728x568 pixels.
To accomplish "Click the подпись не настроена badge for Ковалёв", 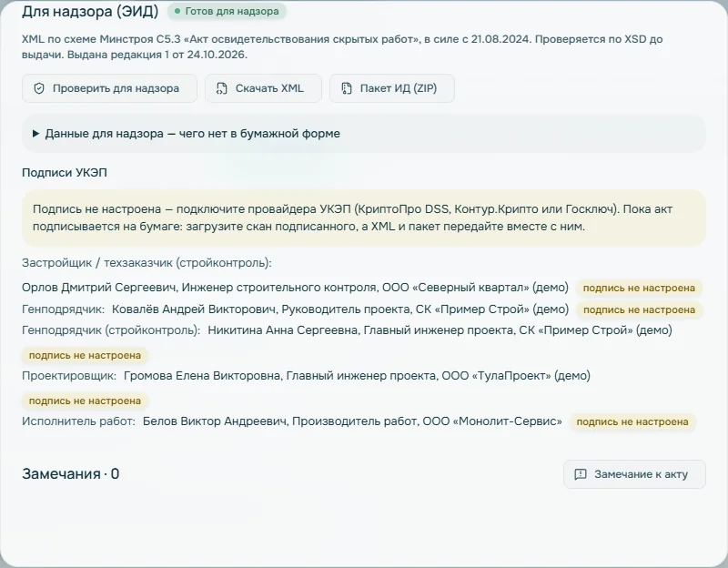I will [x=640, y=309].
